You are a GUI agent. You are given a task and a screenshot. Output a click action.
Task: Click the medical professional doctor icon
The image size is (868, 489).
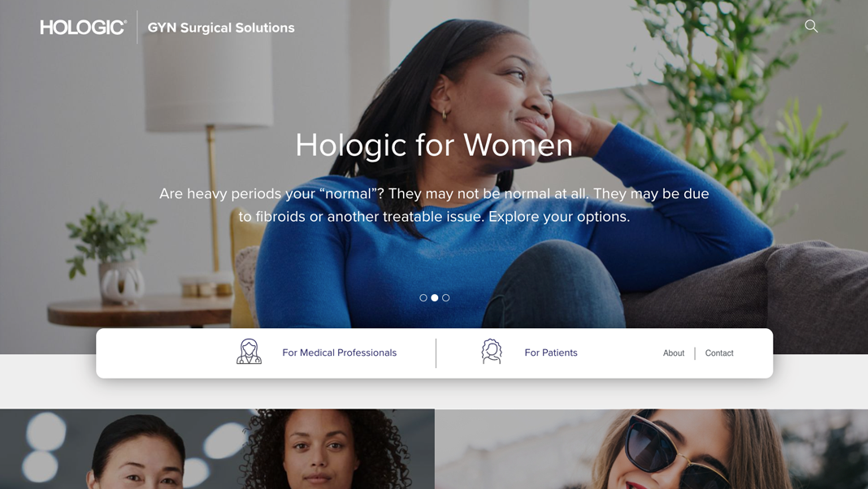249,352
